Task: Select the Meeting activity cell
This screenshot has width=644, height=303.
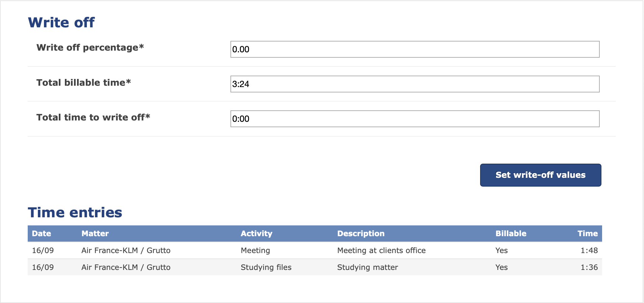Action: pos(255,250)
